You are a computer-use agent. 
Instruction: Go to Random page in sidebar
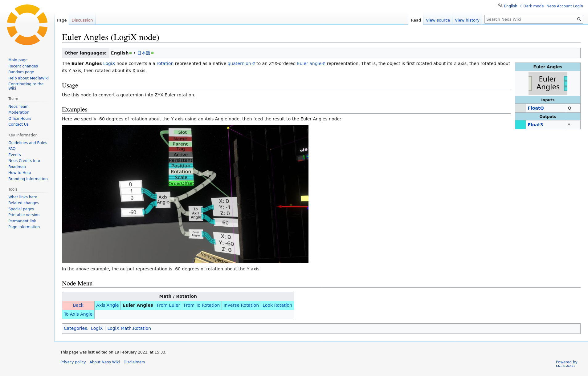pyautogui.click(x=21, y=72)
